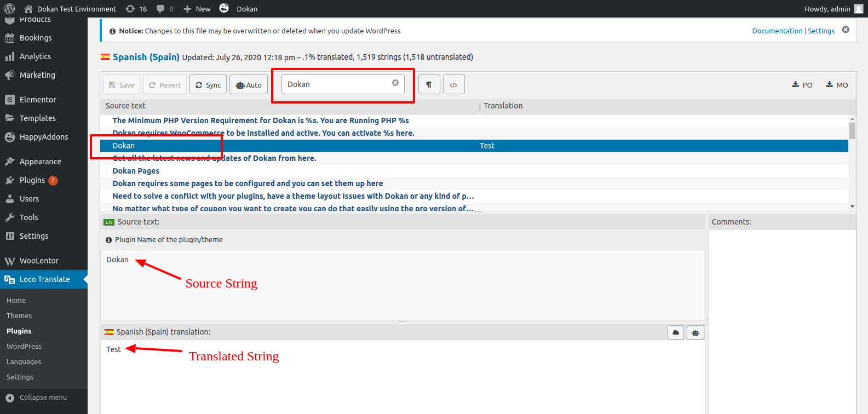This screenshot has width=868, height=414.
Task: Toggle invisible characters pilcrow button
Action: click(x=429, y=85)
